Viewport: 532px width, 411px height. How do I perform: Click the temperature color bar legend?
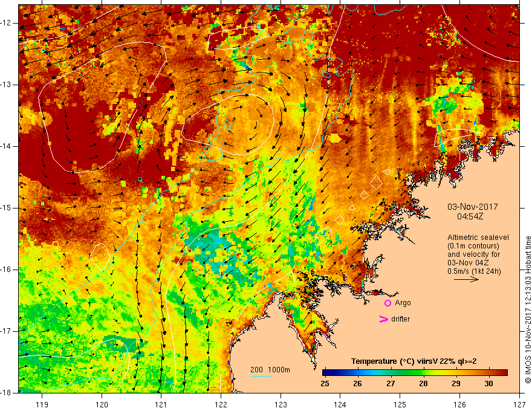pos(415,373)
